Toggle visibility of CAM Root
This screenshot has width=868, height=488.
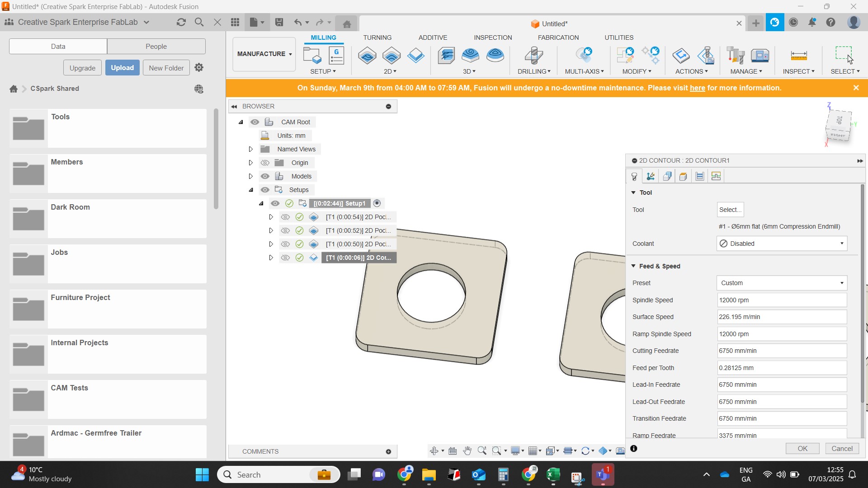tap(255, 122)
